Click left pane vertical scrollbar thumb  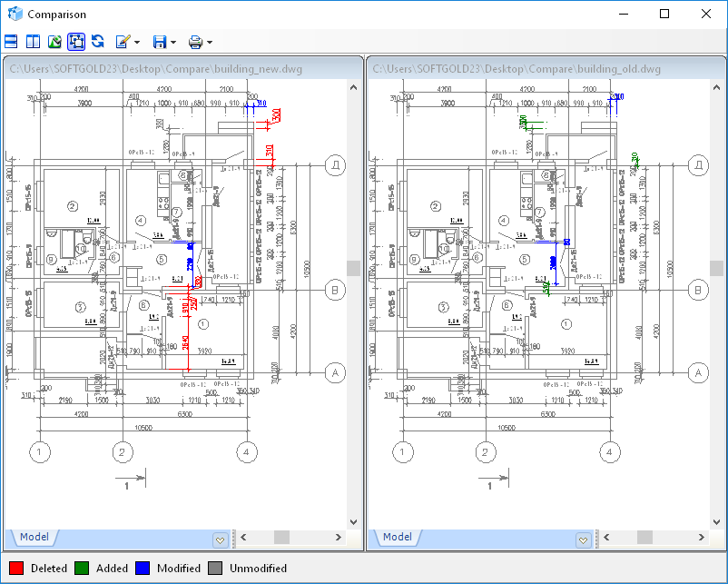click(353, 268)
